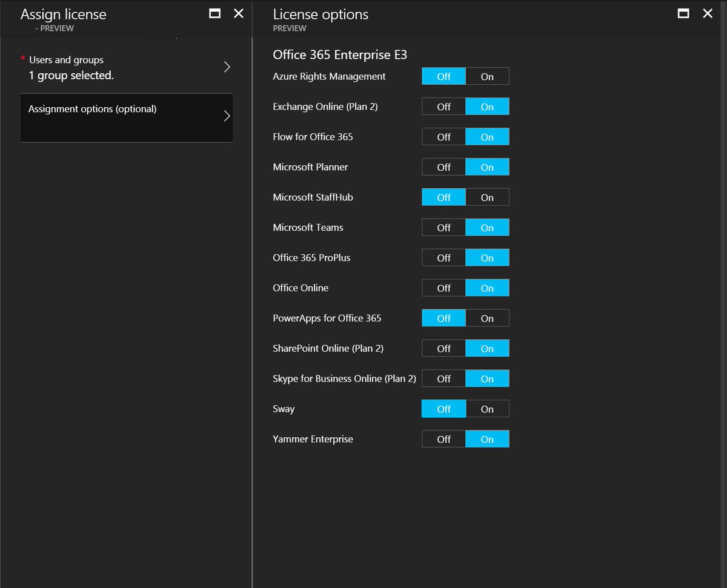The height and width of the screenshot is (588, 727).
Task: Switch Microsoft Planner to Off
Action: 443,167
